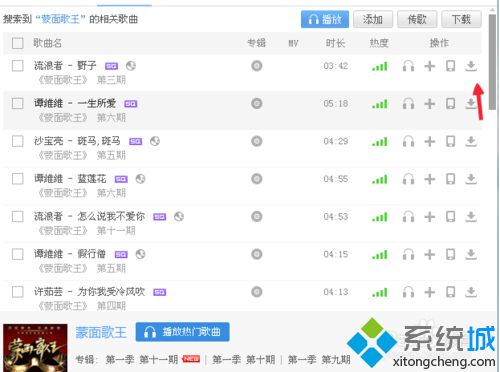Check the box for 谭维维 - 一生所爱

(x=17, y=103)
